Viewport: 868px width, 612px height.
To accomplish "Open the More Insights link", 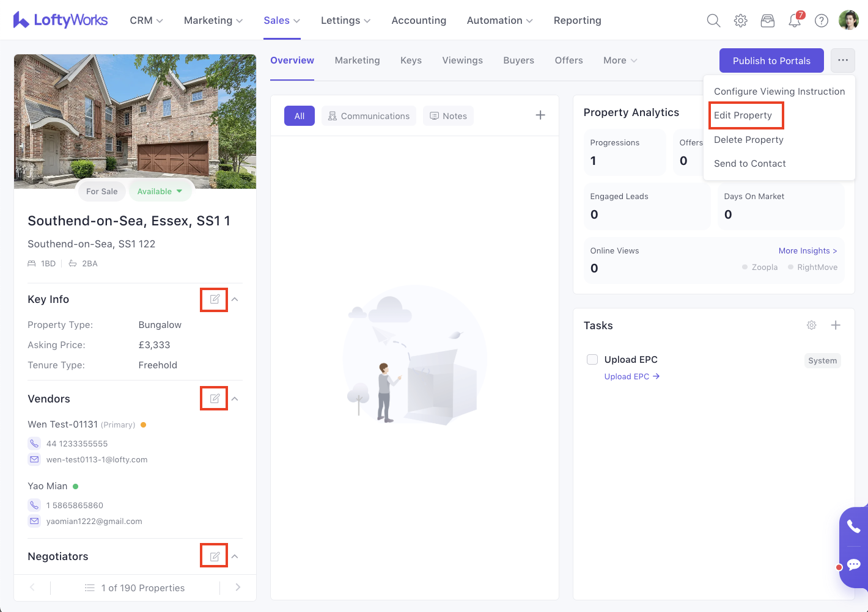I will point(807,251).
